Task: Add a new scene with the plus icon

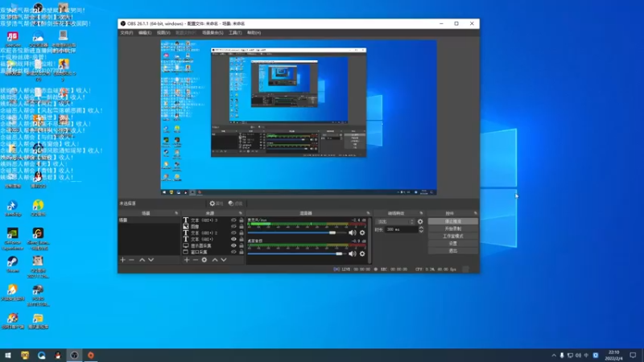Action: pyautogui.click(x=122, y=260)
